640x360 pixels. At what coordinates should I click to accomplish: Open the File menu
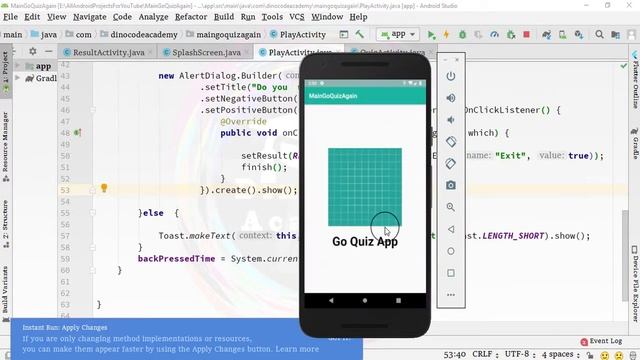tap(10, 17)
